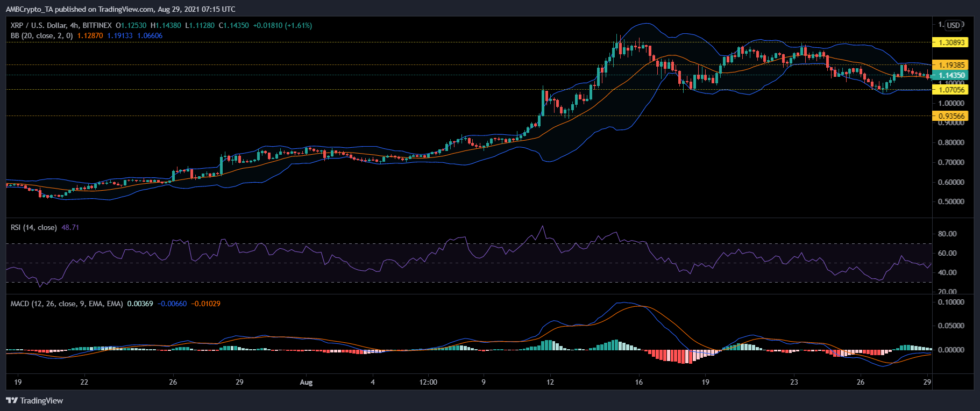
Task: Click the 1.00000 price axis label
Action: pos(951,103)
